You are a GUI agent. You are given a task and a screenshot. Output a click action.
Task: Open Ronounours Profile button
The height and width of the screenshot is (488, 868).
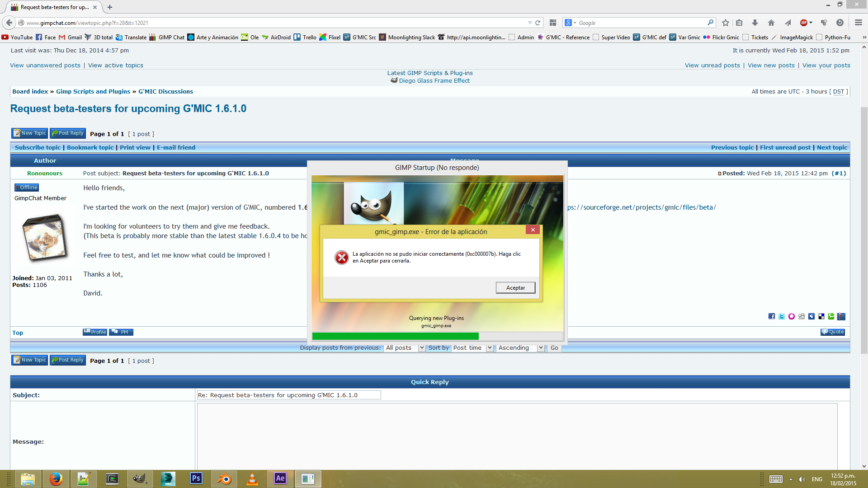(x=95, y=332)
